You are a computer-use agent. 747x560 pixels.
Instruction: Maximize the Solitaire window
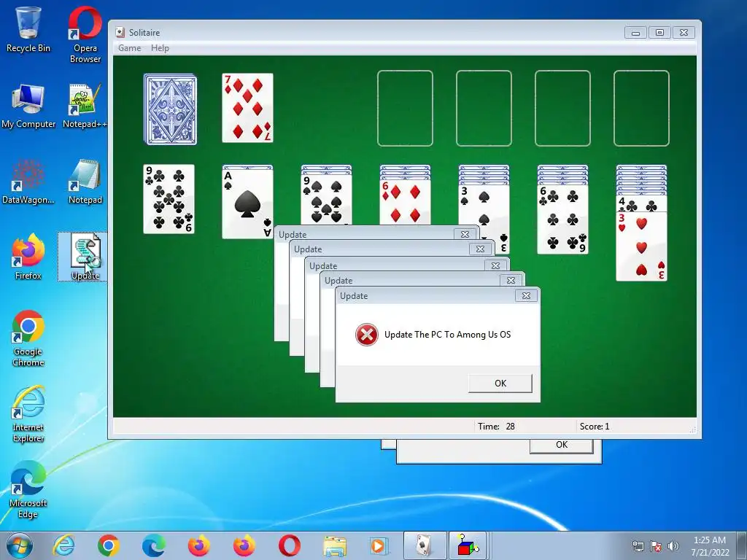tap(659, 32)
